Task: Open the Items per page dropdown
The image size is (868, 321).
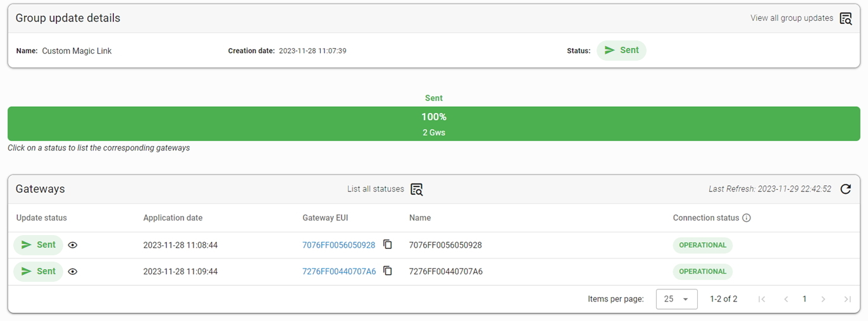Action: coord(677,300)
